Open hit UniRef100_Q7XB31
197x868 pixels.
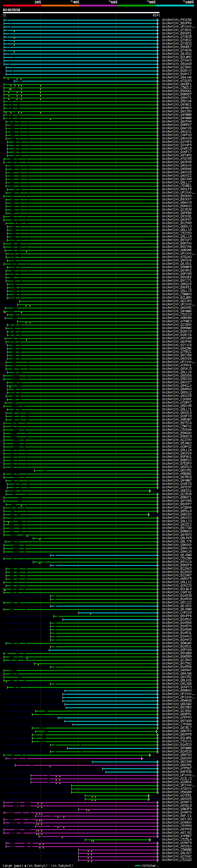pos(176,30)
